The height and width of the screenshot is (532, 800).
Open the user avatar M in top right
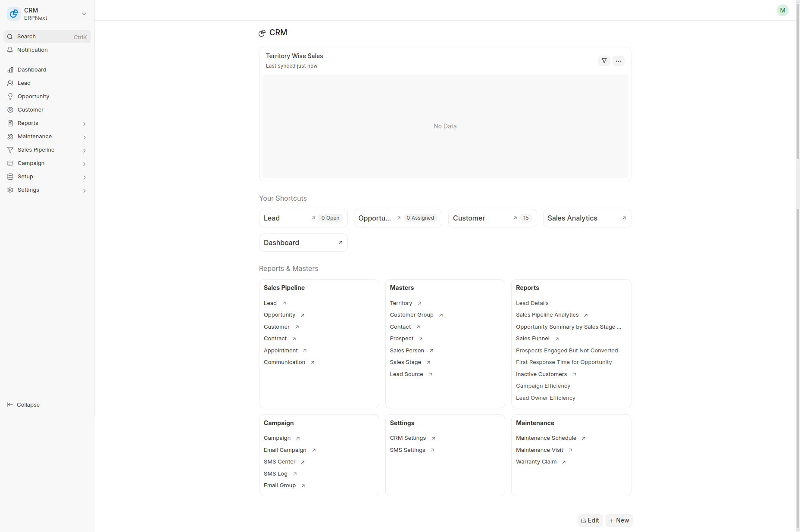pyautogui.click(x=782, y=10)
